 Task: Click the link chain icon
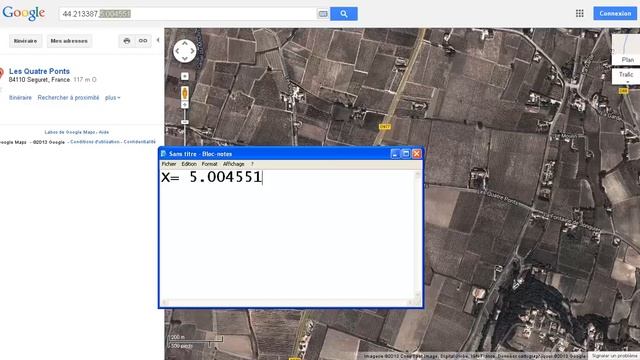coord(143,41)
